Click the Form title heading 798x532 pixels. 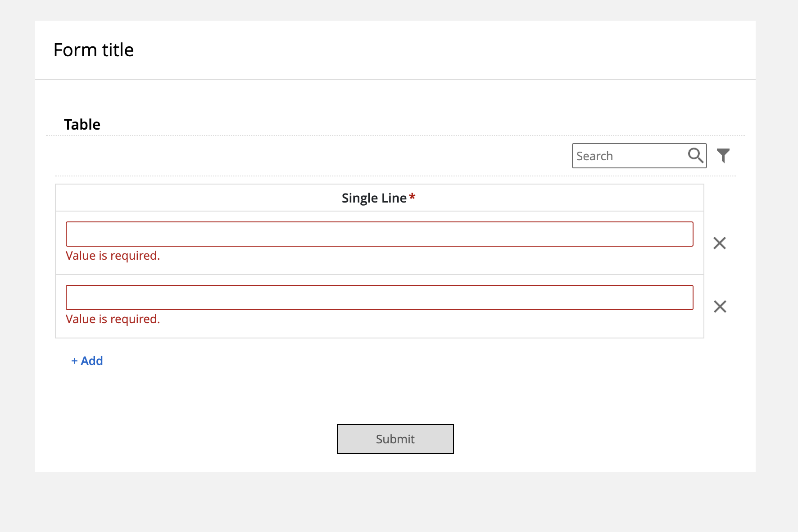(x=94, y=50)
